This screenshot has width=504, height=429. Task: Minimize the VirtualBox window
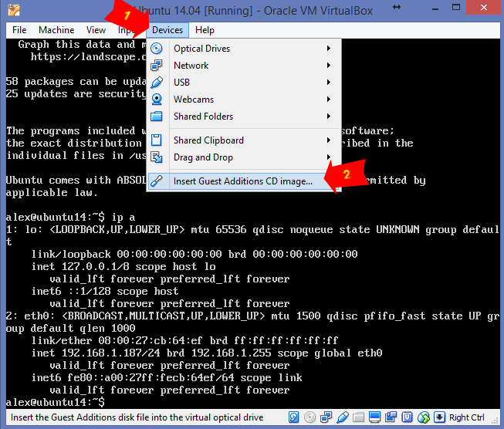point(435,8)
